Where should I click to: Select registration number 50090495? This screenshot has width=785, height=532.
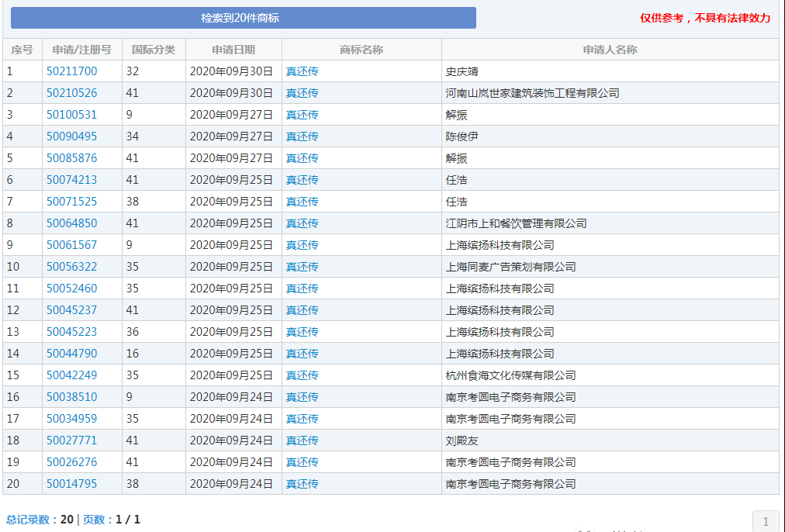pyautogui.click(x=71, y=136)
